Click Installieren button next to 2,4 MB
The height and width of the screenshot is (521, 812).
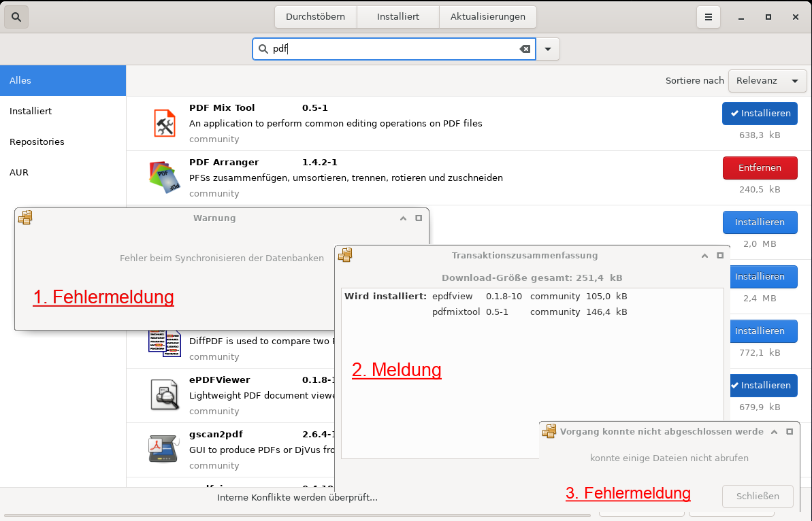(763, 276)
